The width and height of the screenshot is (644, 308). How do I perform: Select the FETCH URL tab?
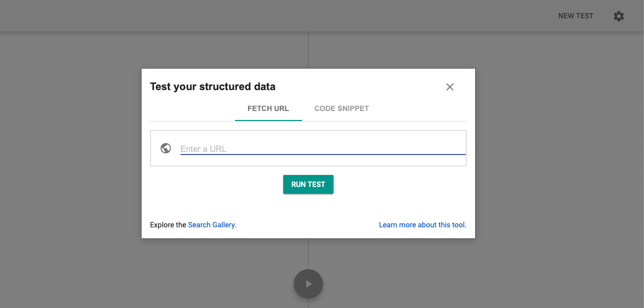[x=268, y=108]
